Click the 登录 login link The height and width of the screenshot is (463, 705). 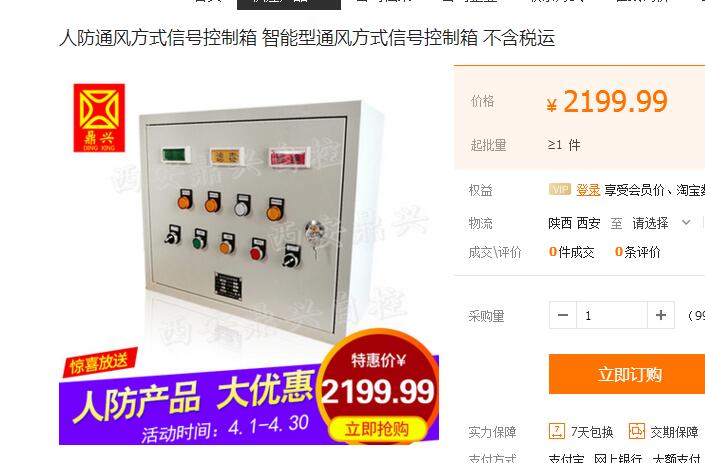click(588, 190)
